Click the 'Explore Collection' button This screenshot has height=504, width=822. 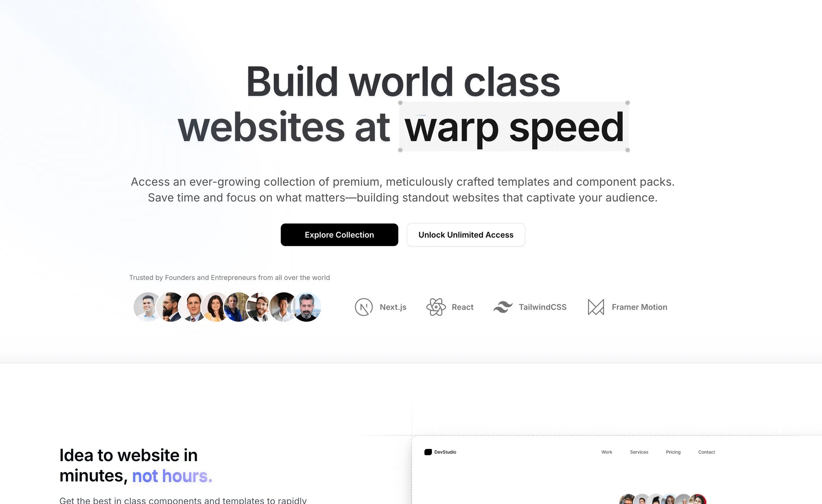340,235
